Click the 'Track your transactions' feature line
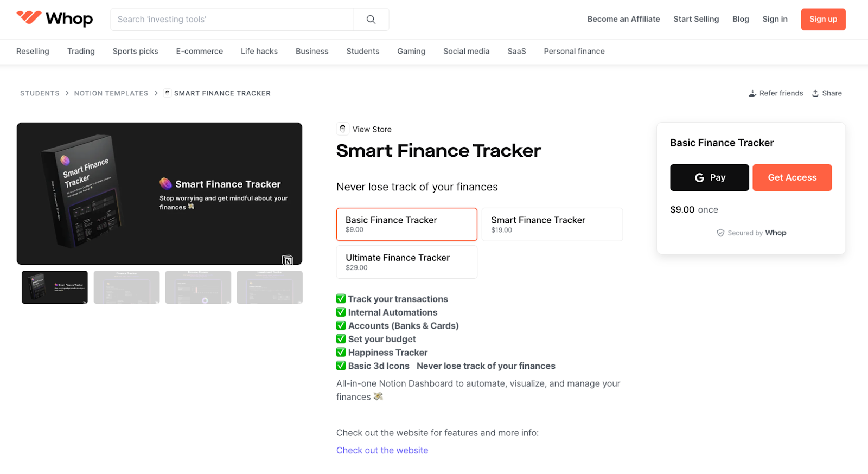Image resolution: width=868 pixels, height=474 pixels. pyautogui.click(x=392, y=299)
